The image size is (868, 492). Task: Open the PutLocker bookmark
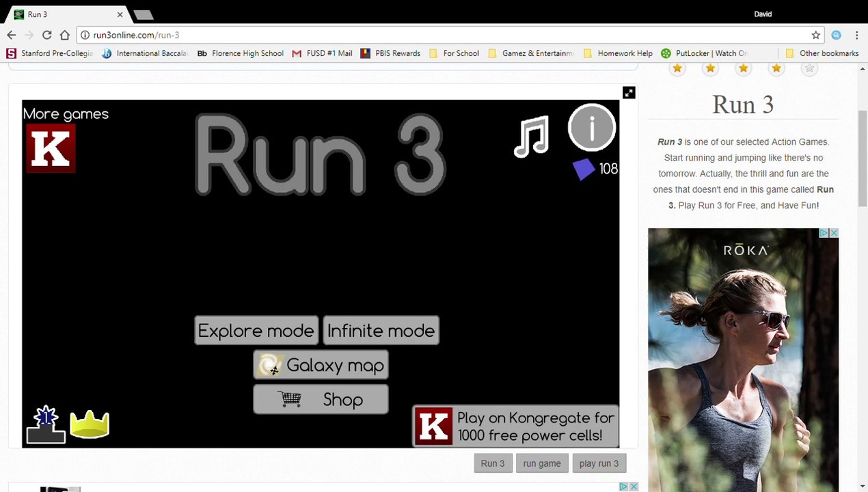pos(705,53)
